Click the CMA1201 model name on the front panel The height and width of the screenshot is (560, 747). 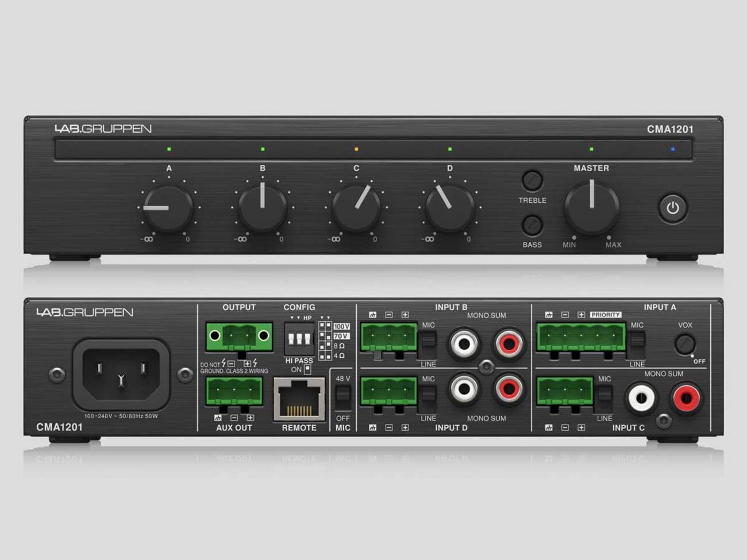(x=670, y=129)
